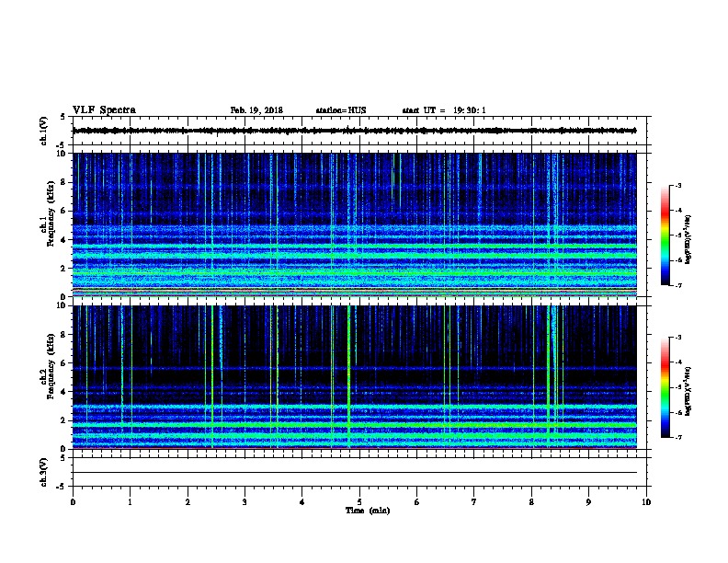Image resolution: width=728 pixels, height=563 pixels.
Task: Click time axis tick label "8"
Action: 531,502
